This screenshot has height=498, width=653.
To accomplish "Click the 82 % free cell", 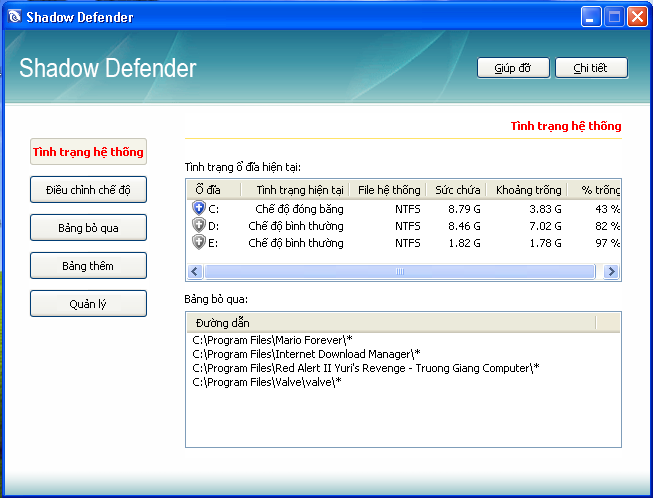I will click(608, 226).
